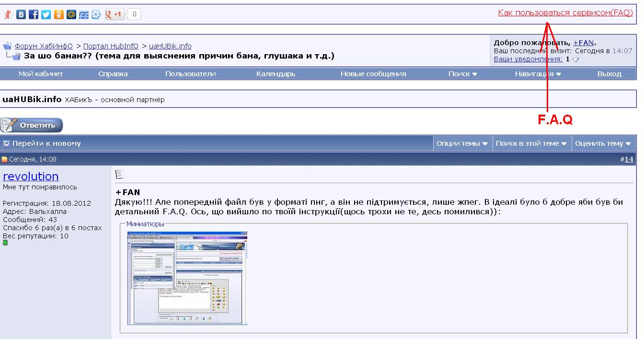This screenshot has width=644, height=339.
Task: Open the Поиск в этой теме dropdown
Action: (531, 143)
